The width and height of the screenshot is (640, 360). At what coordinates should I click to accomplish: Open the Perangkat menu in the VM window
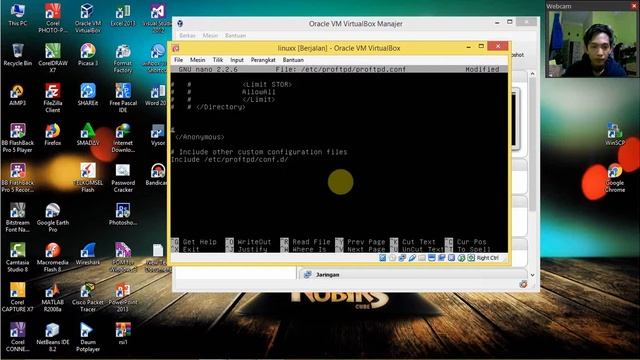[x=263, y=60]
